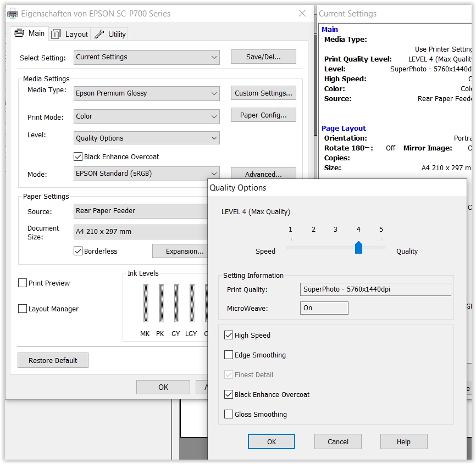Image resolution: width=476 pixels, height=464 pixels.
Task: Open the Select Setting dropdown list
Action: [147, 57]
